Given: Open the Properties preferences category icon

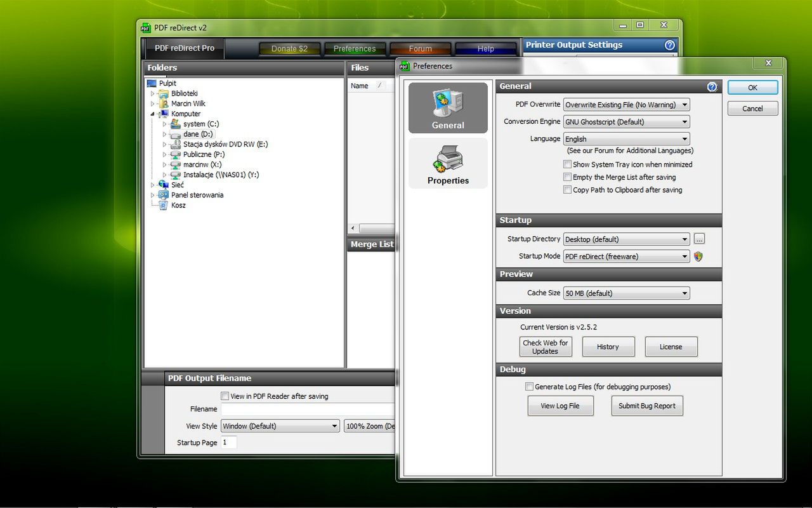Looking at the screenshot, I should click(448, 163).
